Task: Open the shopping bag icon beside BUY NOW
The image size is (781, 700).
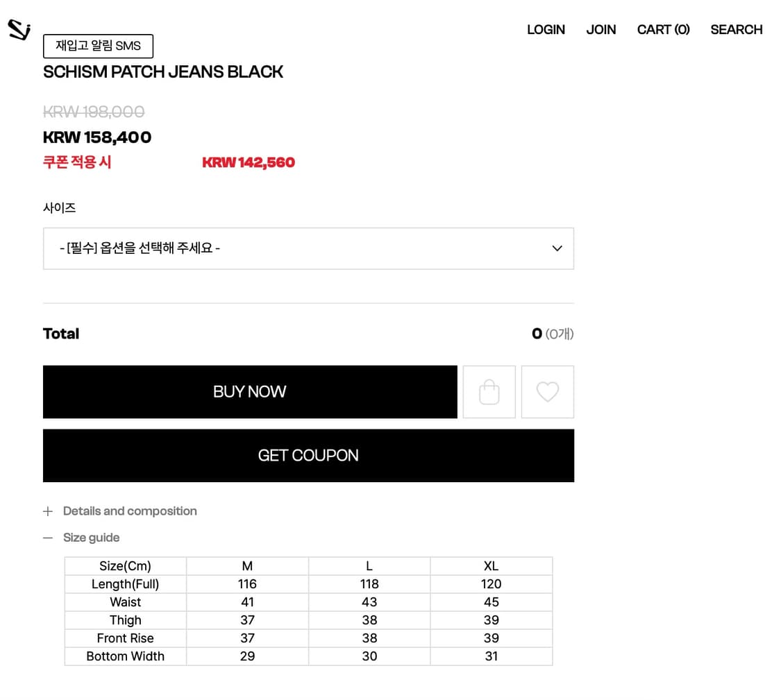Action: [x=489, y=391]
